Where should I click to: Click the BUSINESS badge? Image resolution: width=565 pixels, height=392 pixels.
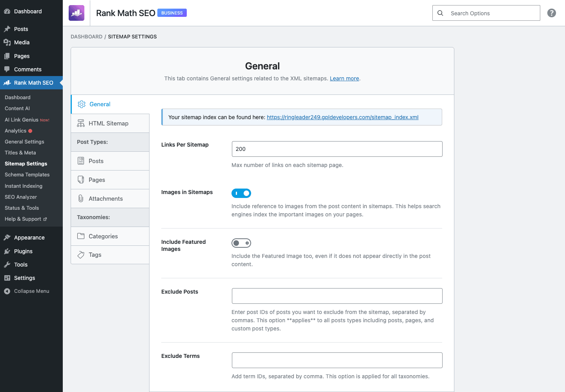click(x=172, y=13)
